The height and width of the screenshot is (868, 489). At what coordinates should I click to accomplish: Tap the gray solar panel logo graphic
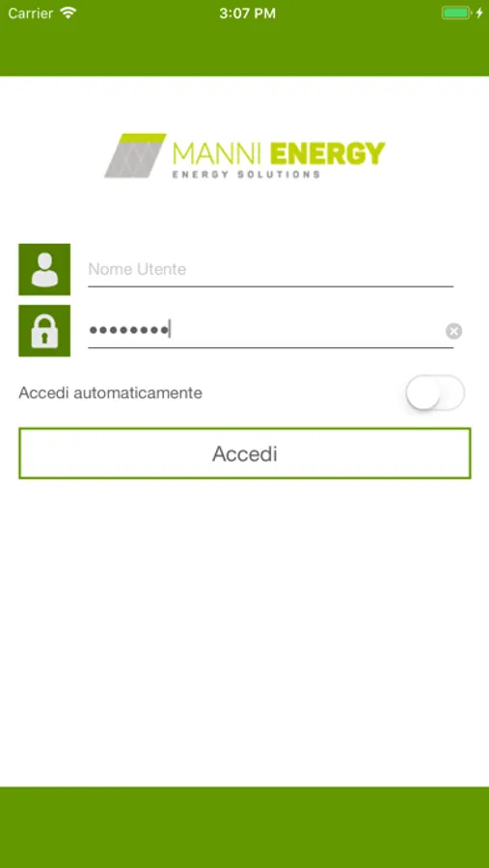[x=135, y=155]
